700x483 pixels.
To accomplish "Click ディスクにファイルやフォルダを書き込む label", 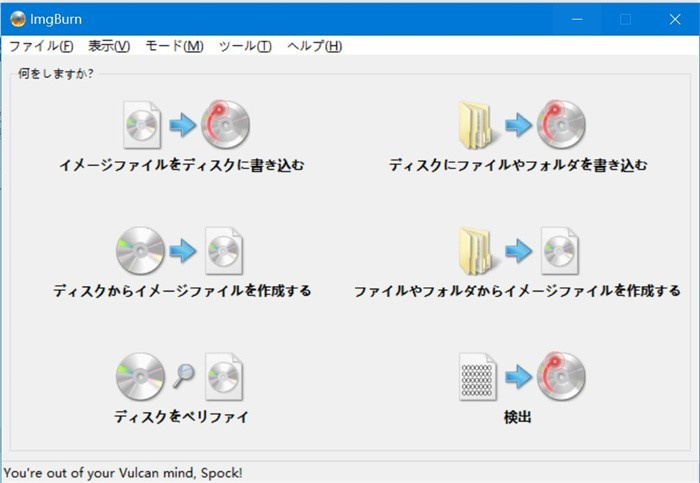I will click(518, 165).
